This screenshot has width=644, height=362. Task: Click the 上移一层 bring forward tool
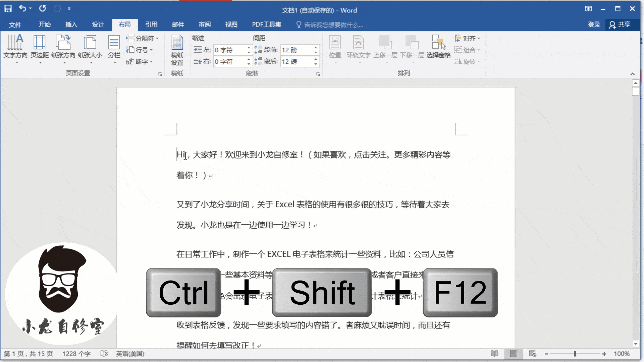click(385, 49)
